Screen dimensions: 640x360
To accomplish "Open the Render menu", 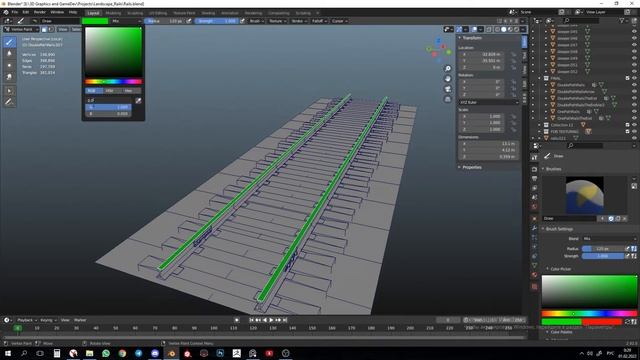I will point(40,12).
